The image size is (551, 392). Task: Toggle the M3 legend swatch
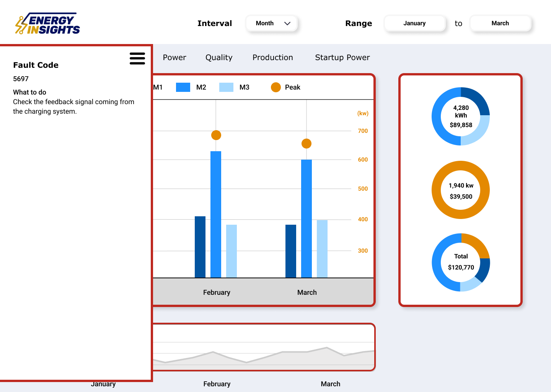pyautogui.click(x=226, y=87)
